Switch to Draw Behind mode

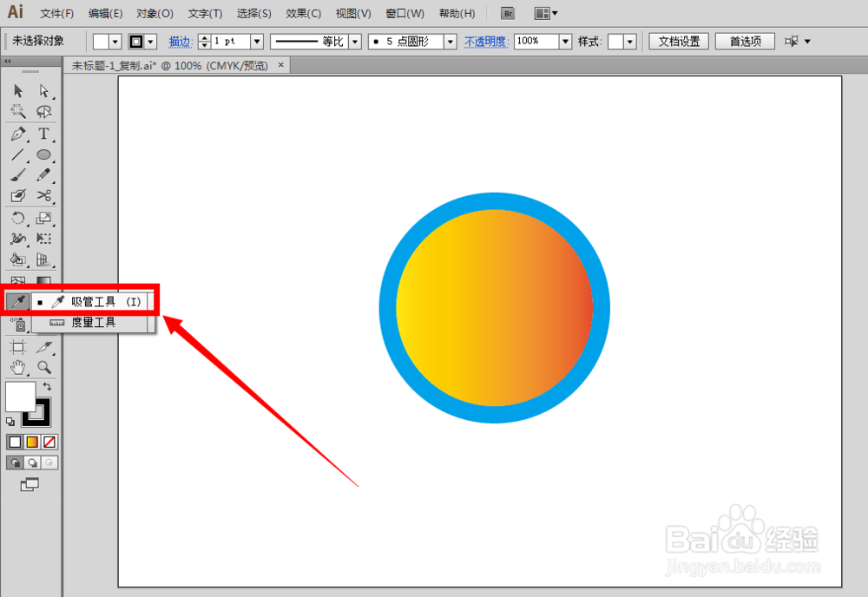point(33,463)
